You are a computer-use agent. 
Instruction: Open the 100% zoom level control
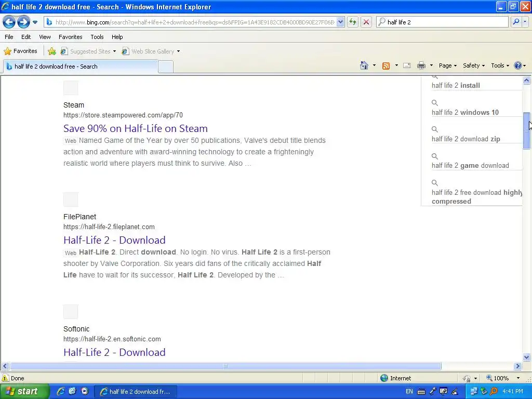[503, 378]
